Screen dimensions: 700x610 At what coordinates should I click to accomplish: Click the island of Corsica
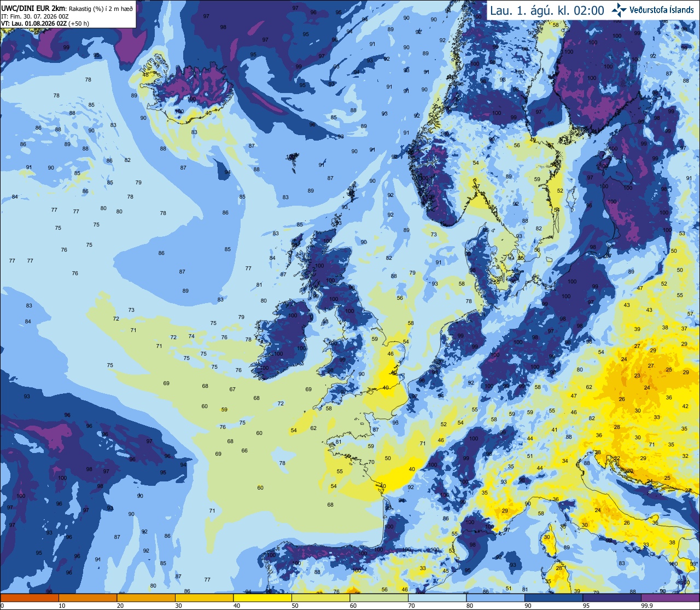click(549, 542)
